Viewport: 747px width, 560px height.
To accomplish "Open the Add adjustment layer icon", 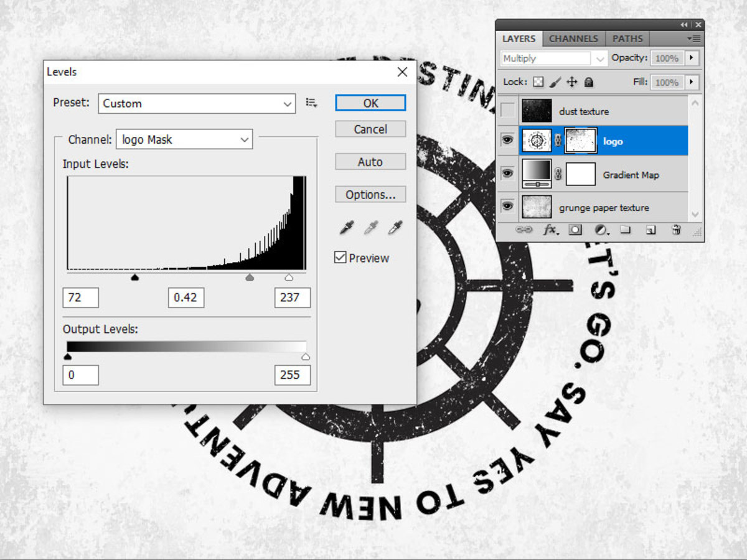I will click(600, 230).
